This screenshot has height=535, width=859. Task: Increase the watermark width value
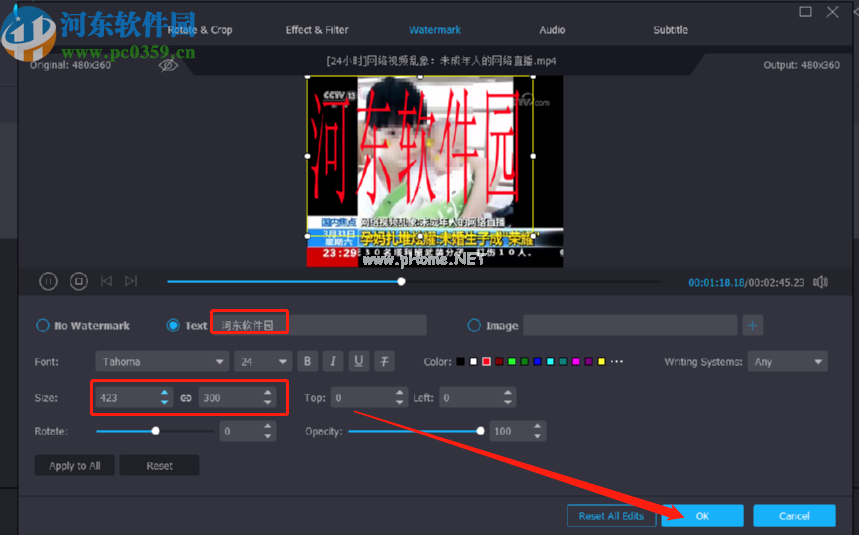click(x=164, y=393)
